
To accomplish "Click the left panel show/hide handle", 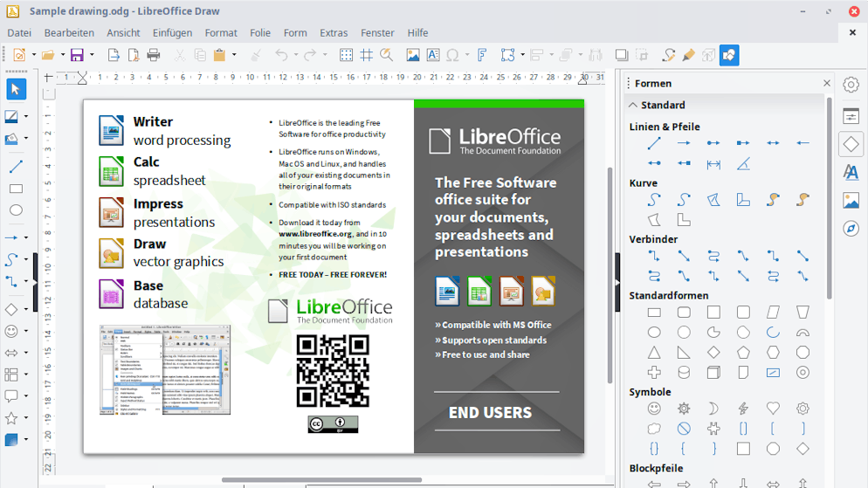I will click(36, 282).
